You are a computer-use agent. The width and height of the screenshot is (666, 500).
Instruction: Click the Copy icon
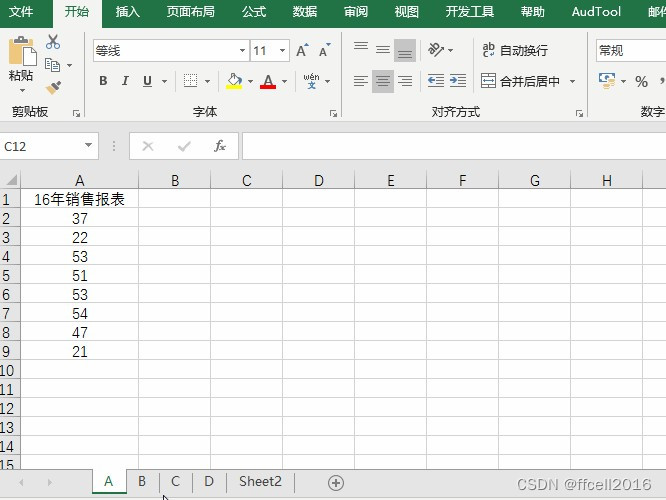click(52, 65)
